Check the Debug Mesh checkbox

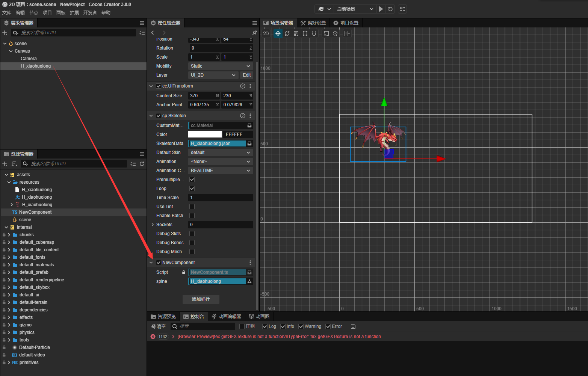pos(192,252)
